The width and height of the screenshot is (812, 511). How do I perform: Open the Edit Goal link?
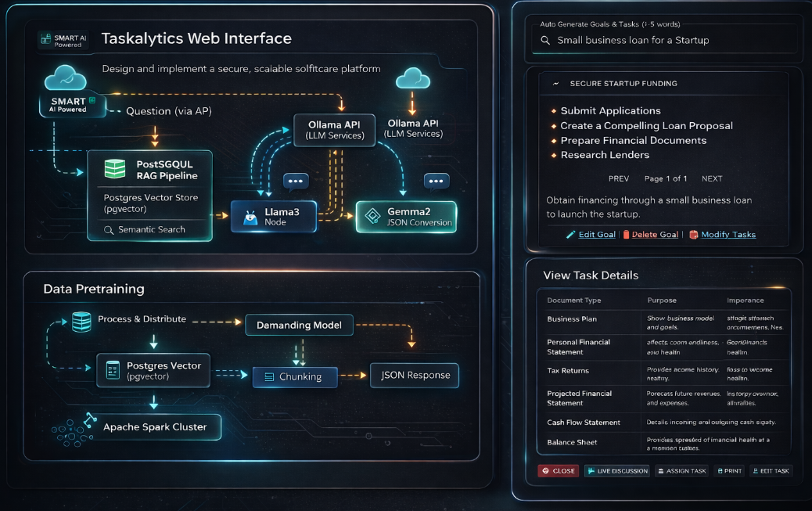597,235
